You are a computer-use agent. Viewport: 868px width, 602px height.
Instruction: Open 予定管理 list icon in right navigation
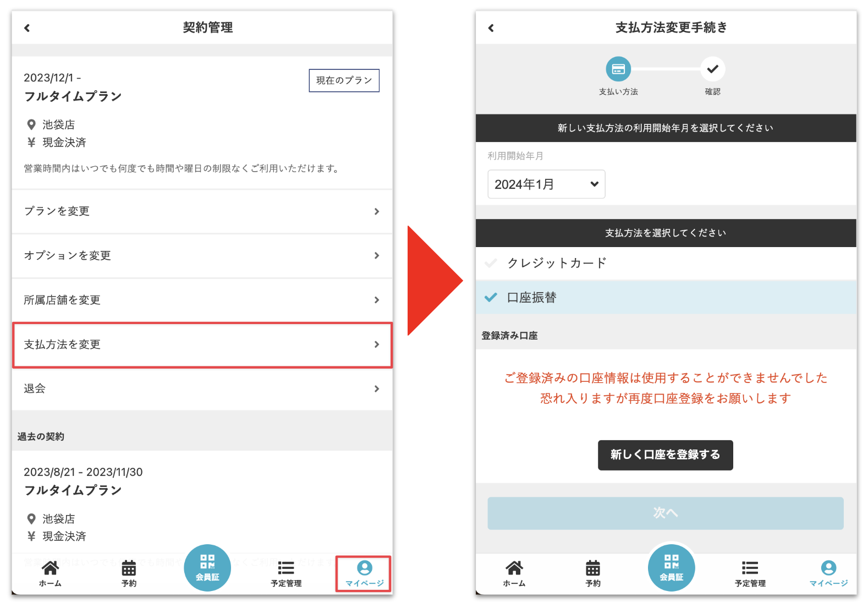click(x=750, y=573)
